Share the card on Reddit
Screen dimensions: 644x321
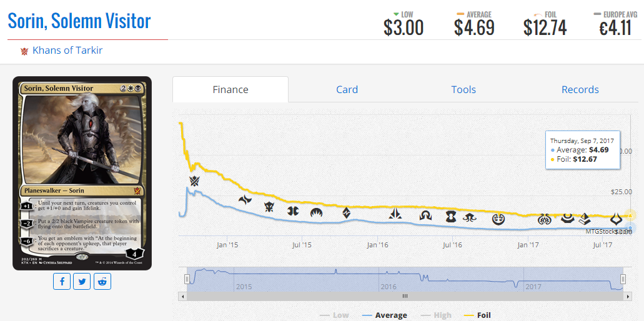click(102, 282)
